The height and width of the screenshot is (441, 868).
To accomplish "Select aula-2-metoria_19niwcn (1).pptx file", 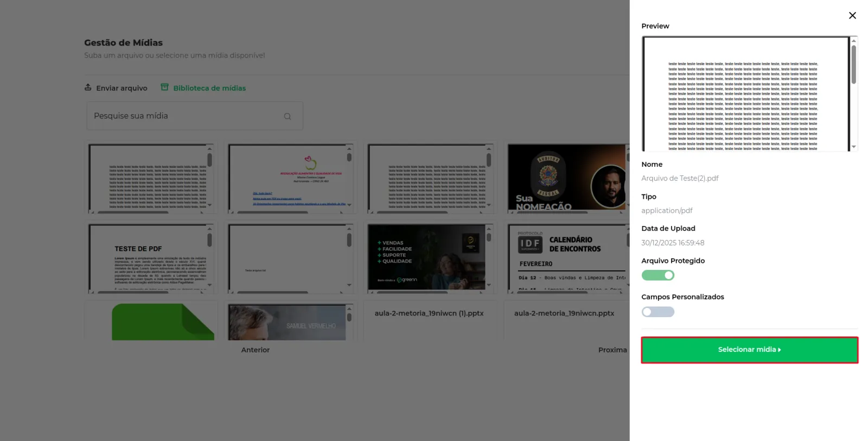I will point(429,313).
